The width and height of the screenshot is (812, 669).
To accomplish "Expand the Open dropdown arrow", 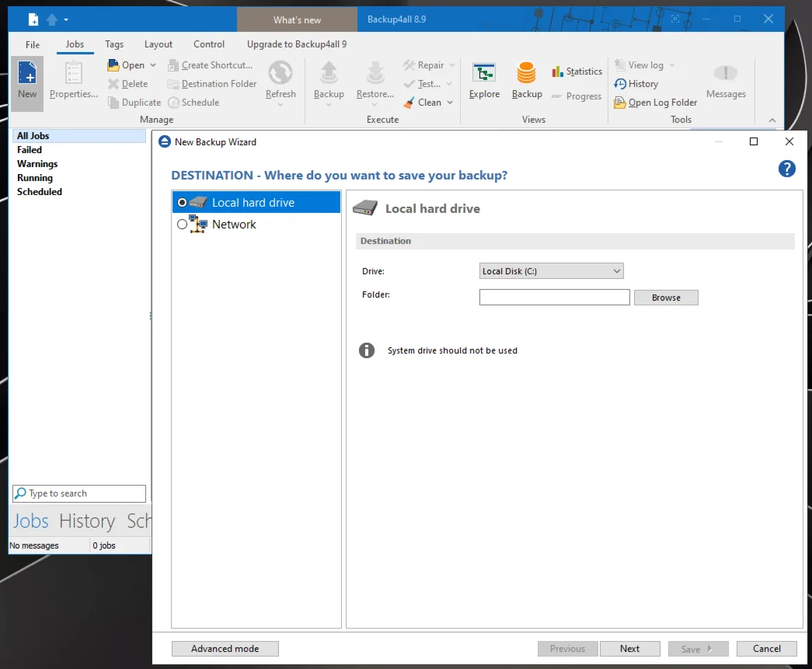I will tap(153, 65).
